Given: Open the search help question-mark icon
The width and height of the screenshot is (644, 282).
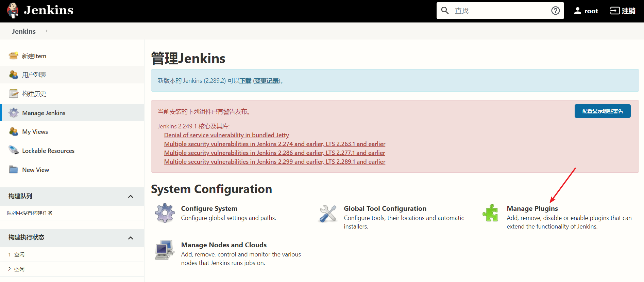Looking at the screenshot, I should point(555,11).
